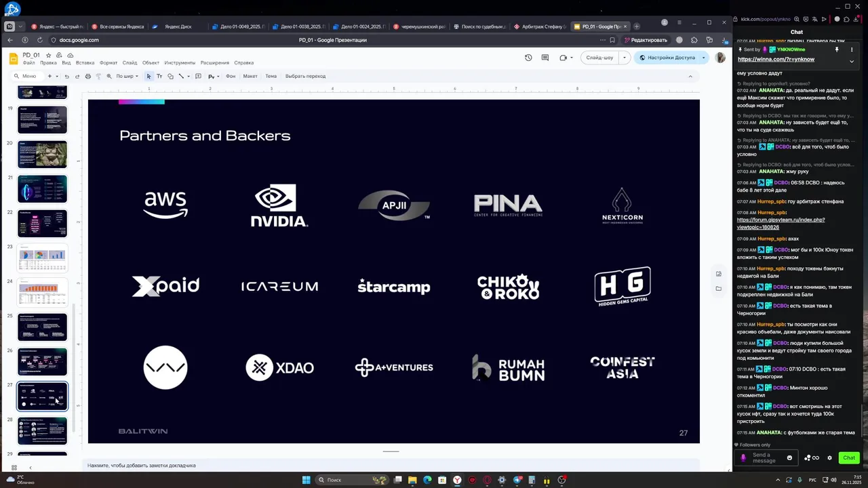Open the comments thread icon
Viewport: 868px width, 488px height.
click(545, 58)
